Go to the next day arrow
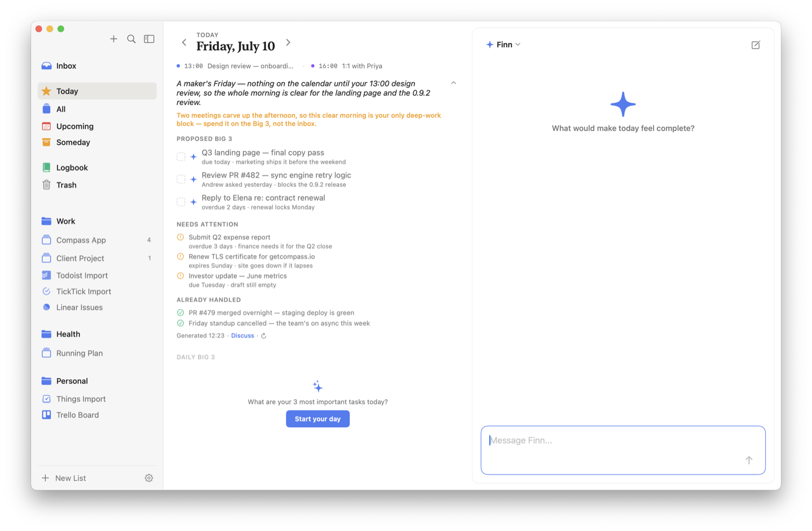 288,42
